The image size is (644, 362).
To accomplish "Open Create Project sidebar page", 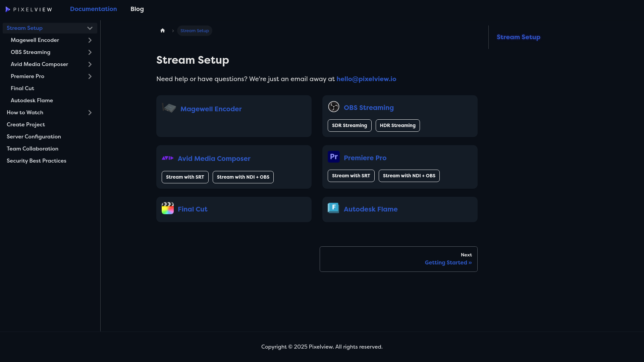I will point(26,125).
